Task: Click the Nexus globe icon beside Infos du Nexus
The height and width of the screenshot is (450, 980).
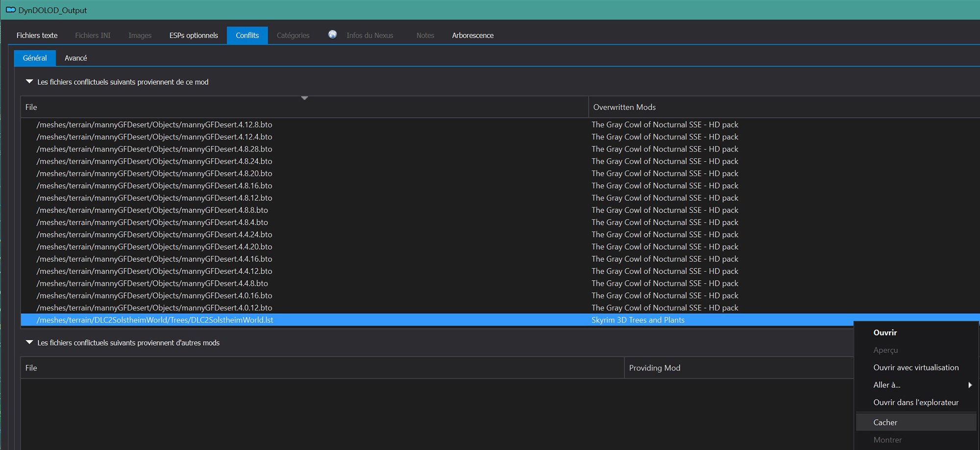Action: (332, 34)
